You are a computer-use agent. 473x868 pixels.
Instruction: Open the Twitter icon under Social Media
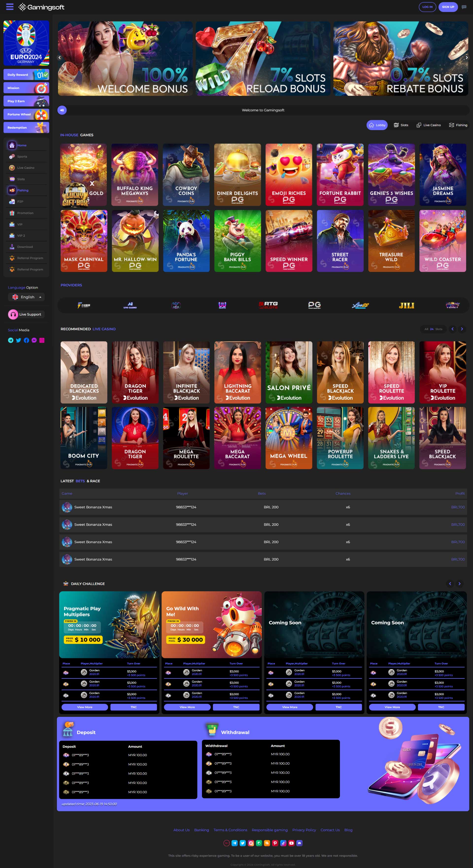[x=18, y=340]
